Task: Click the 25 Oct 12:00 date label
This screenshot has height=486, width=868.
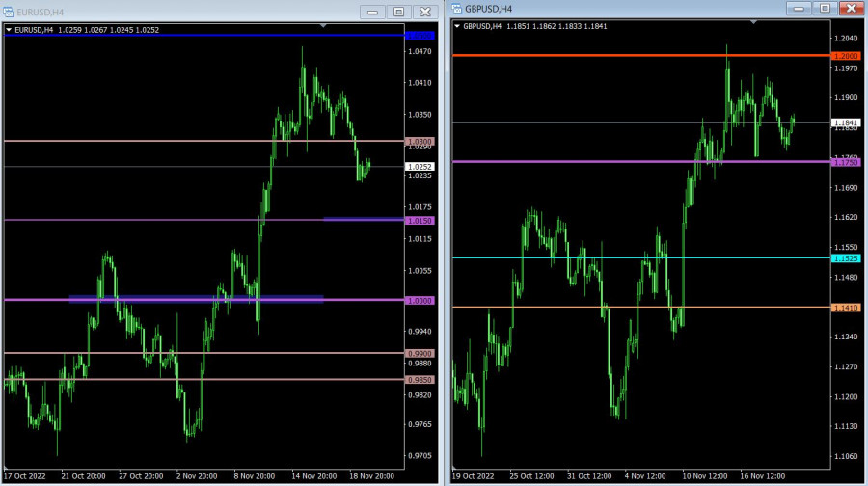Action: (x=532, y=476)
